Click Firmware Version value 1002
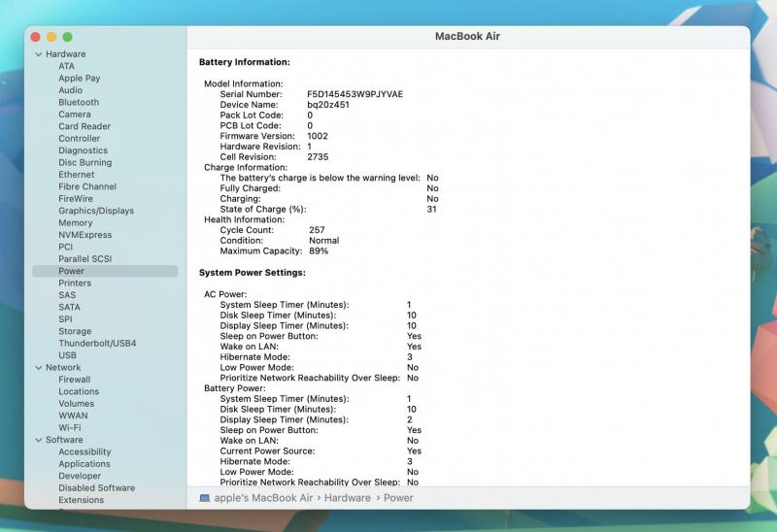This screenshot has width=777, height=532. 318,136
